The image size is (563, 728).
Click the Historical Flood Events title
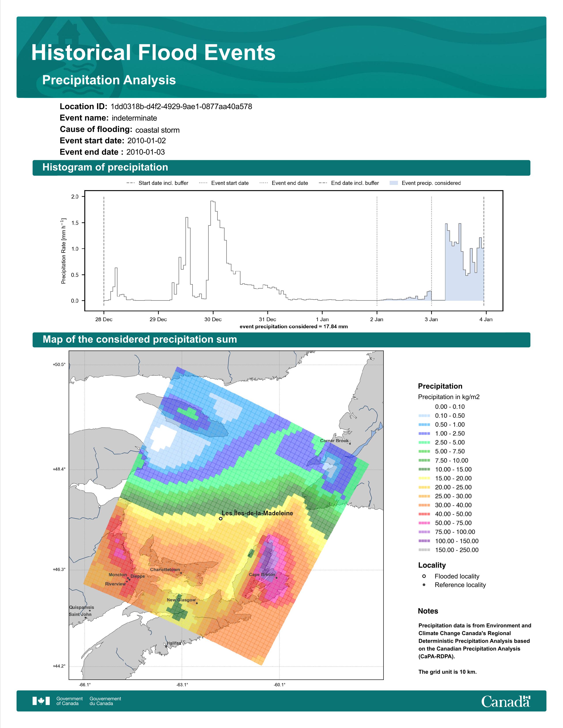pyautogui.click(x=153, y=53)
